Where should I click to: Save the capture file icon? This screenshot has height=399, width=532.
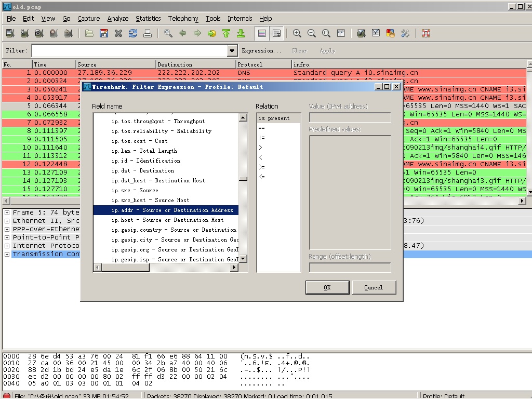click(x=104, y=33)
